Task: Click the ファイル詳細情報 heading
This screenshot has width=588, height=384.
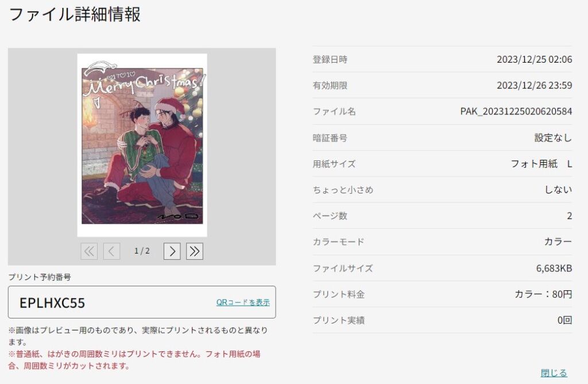Action: tap(75, 14)
